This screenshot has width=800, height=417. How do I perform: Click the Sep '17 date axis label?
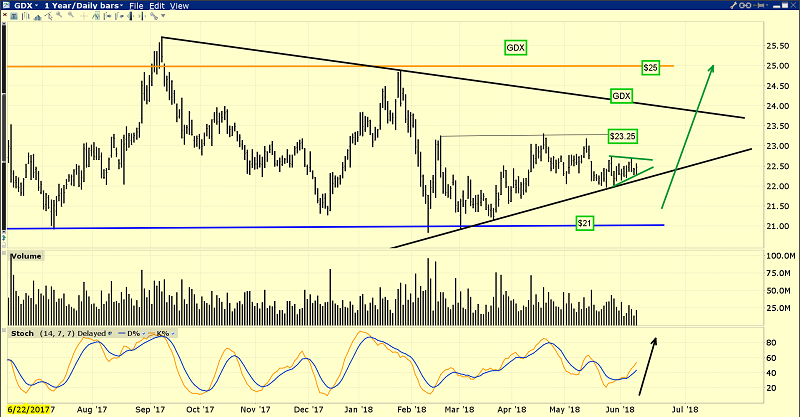click(x=151, y=409)
